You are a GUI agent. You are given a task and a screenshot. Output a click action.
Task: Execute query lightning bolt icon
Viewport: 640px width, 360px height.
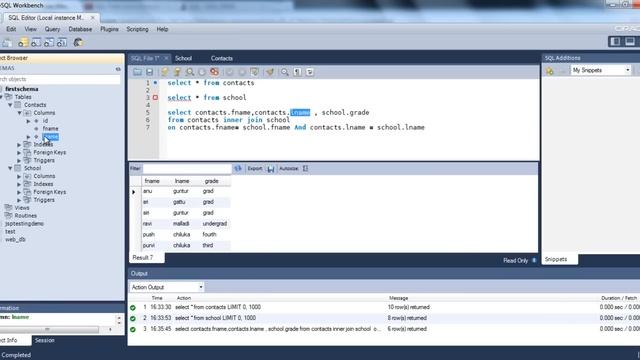point(164,72)
